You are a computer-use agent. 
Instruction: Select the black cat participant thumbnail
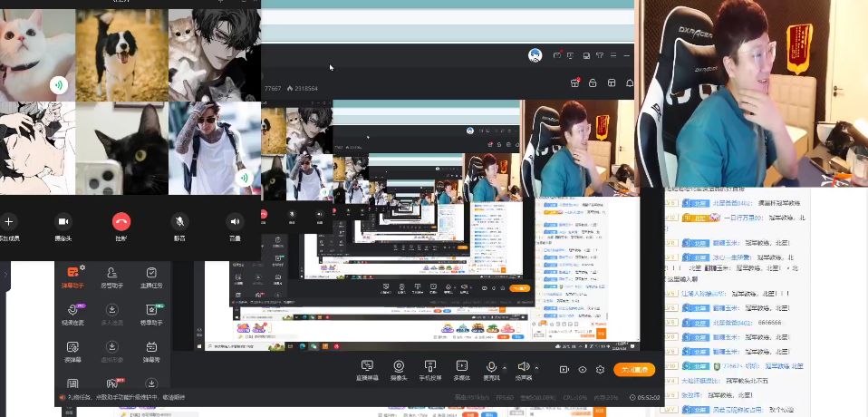coord(121,149)
